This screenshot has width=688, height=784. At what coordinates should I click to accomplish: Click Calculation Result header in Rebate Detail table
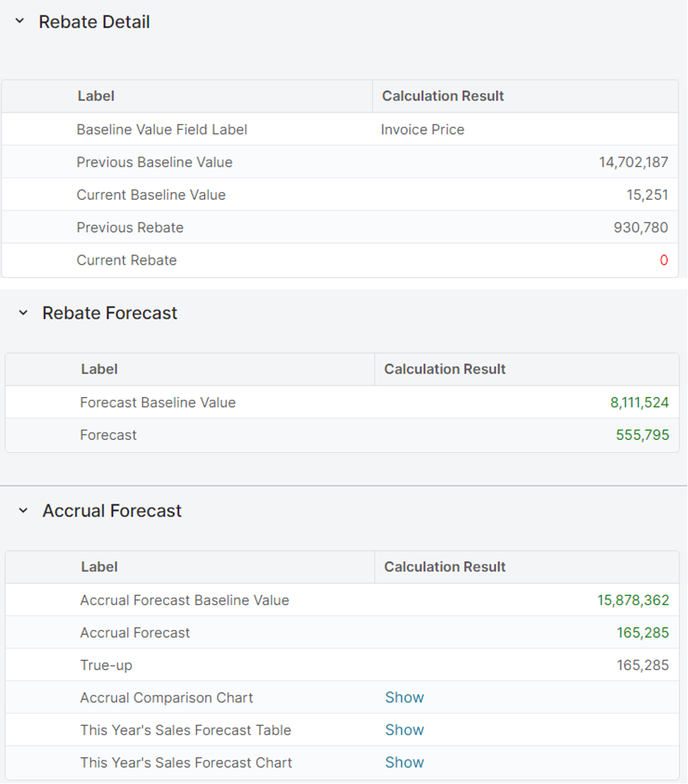point(442,96)
